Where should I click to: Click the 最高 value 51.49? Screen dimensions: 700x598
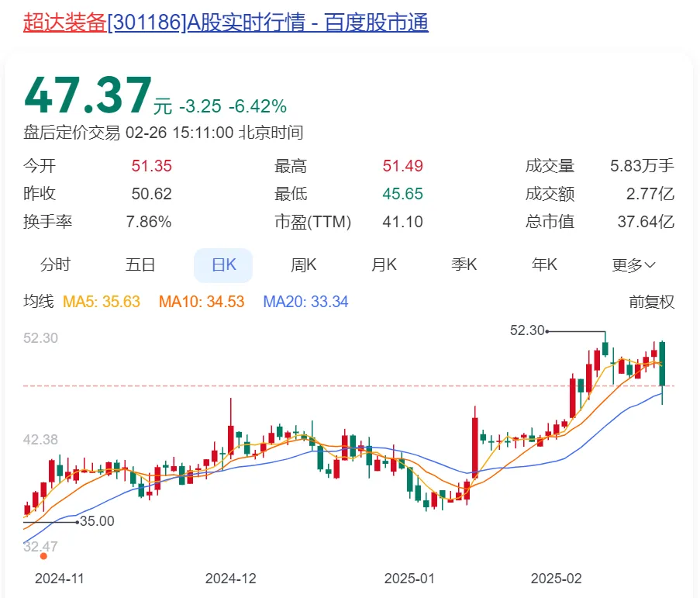tap(402, 166)
